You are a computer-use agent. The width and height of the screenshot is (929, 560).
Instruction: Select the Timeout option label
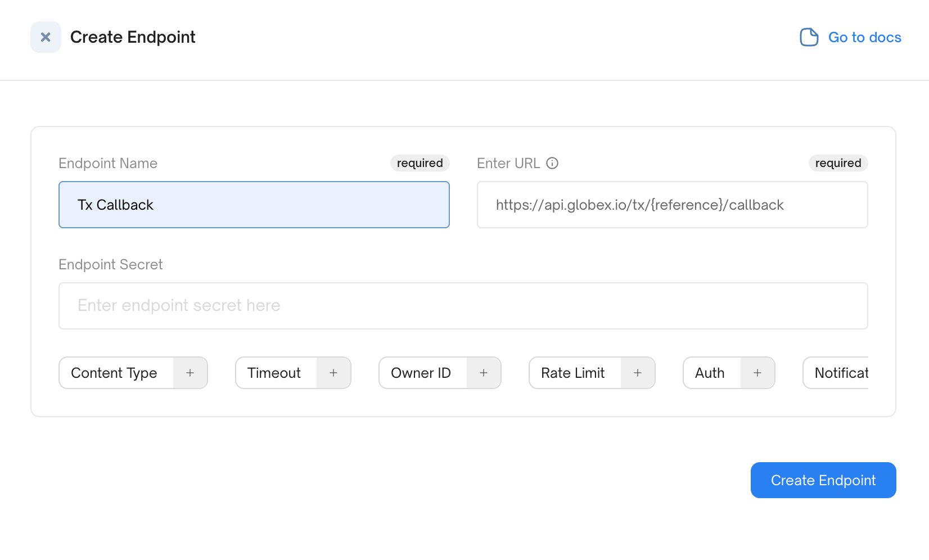(274, 373)
